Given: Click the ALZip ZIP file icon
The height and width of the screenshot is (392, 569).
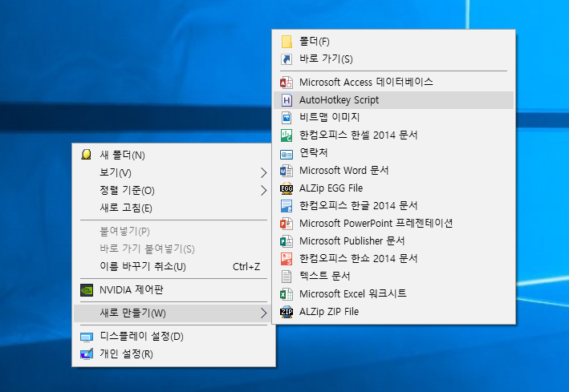Looking at the screenshot, I should (287, 312).
